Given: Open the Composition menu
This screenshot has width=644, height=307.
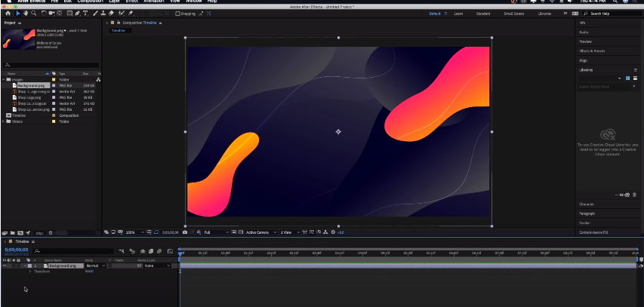Looking at the screenshot, I should tap(90, 2).
